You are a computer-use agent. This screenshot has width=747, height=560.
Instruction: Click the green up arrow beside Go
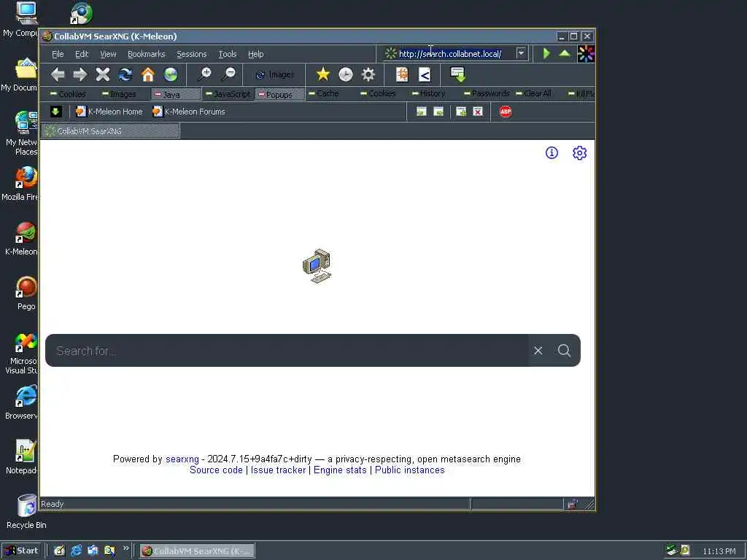pyautogui.click(x=565, y=53)
